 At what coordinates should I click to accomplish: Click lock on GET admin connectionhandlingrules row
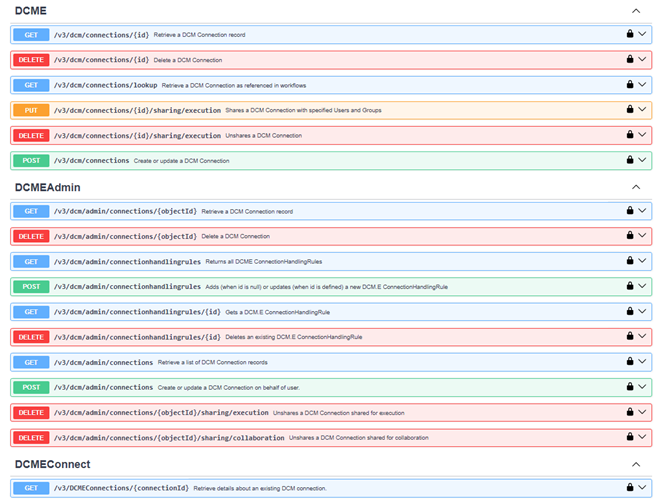[630, 260]
